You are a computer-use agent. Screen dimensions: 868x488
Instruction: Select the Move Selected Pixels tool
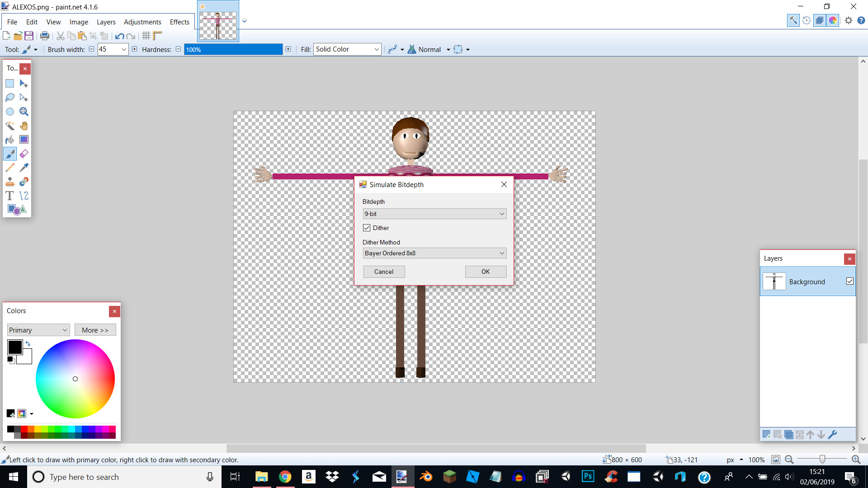24,84
